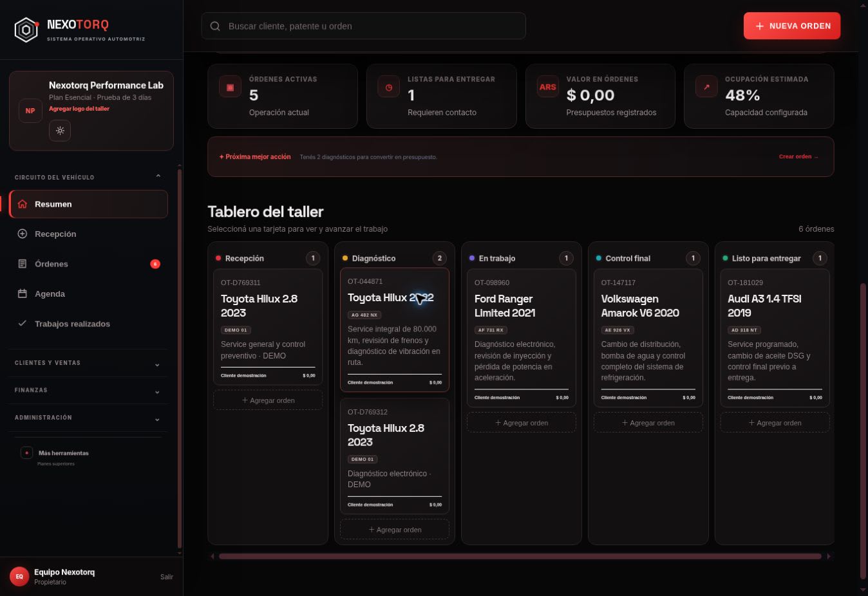Open the Ford Ranger Limited 2021 card
Image resolution: width=868 pixels, height=596 pixels.
(x=522, y=338)
